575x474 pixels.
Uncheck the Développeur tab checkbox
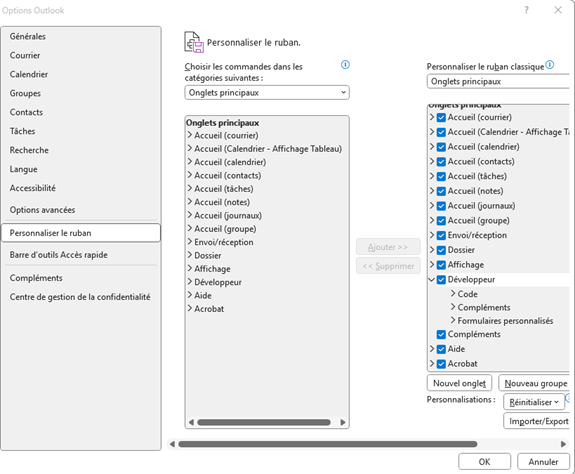[441, 280]
